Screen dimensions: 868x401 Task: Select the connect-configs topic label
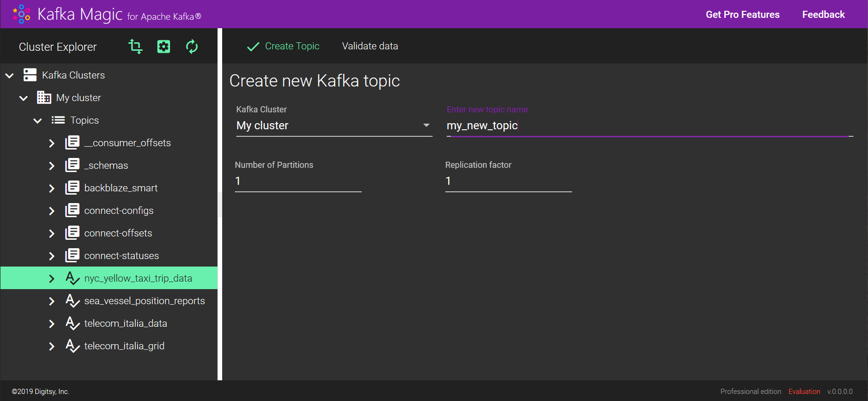[119, 211]
